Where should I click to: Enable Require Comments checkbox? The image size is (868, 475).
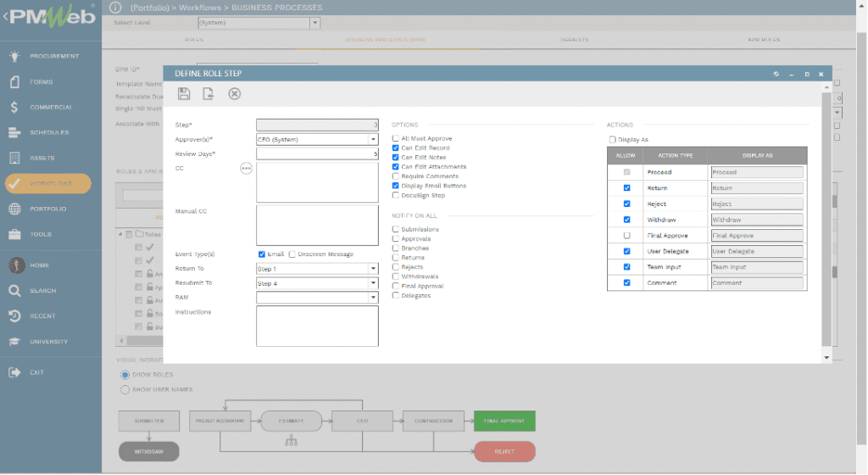(395, 176)
